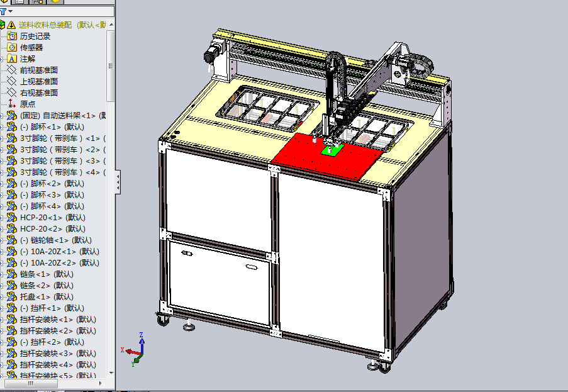Open the 历史记录 history folder icon
The height and width of the screenshot is (392, 568).
(x=12, y=36)
